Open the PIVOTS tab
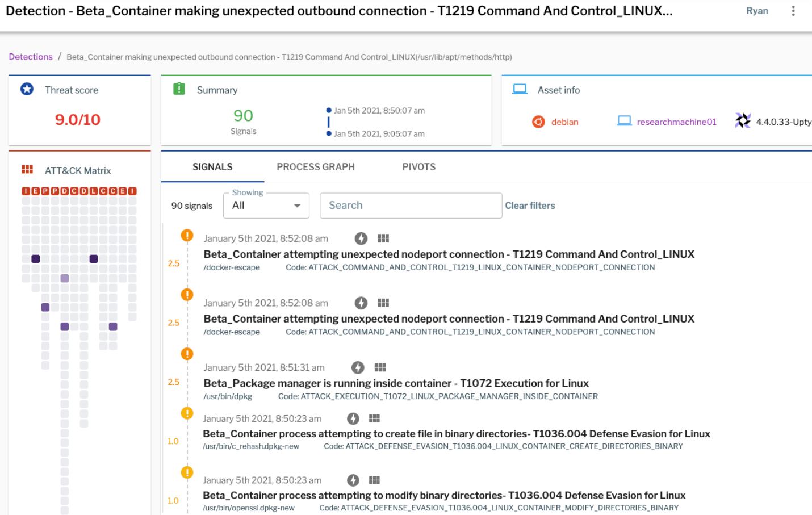 pyautogui.click(x=419, y=167)
